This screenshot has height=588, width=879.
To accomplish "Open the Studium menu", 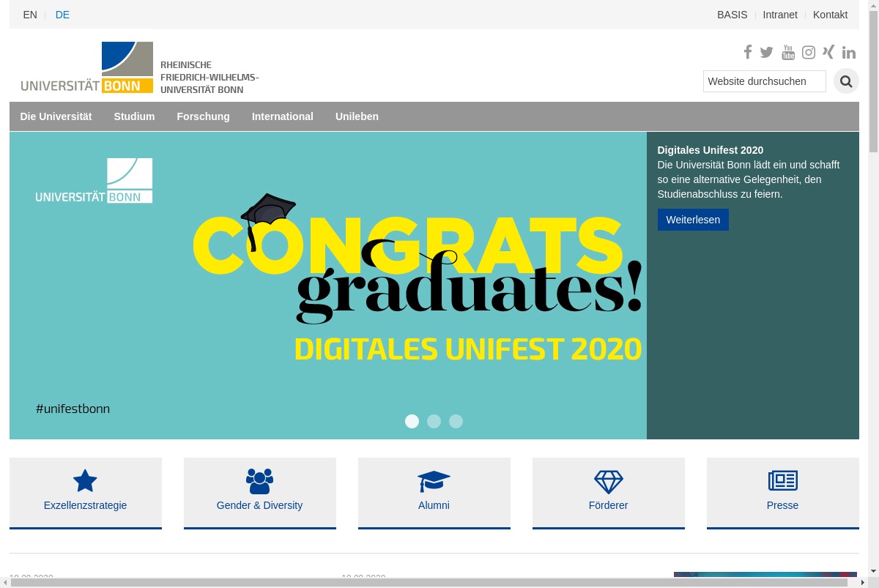I will coord(134,116).
